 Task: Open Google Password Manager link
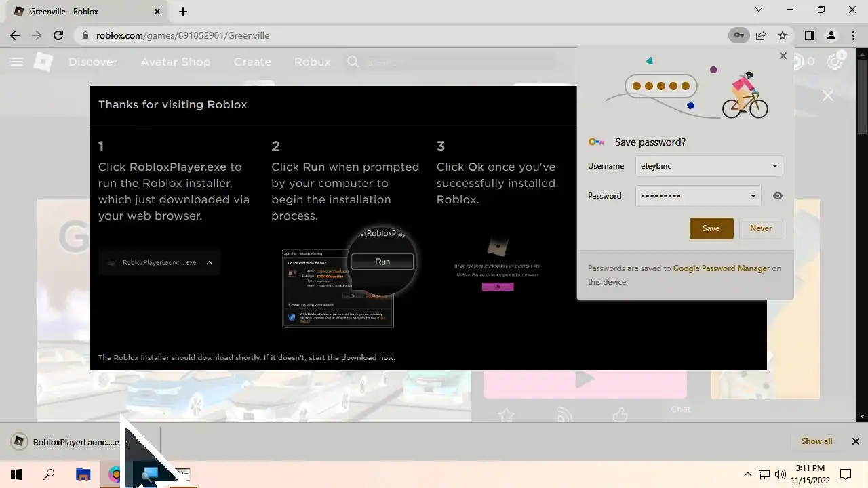pyautogui.click(x=721, y=268)
